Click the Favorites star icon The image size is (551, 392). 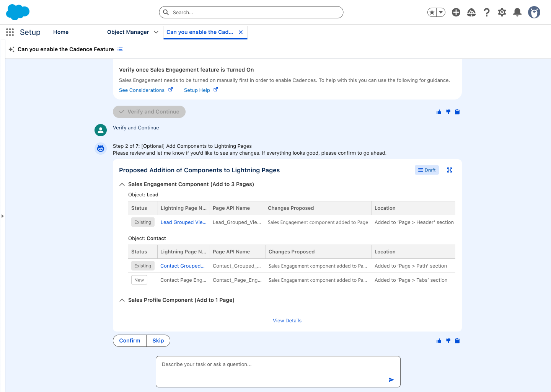432,12
